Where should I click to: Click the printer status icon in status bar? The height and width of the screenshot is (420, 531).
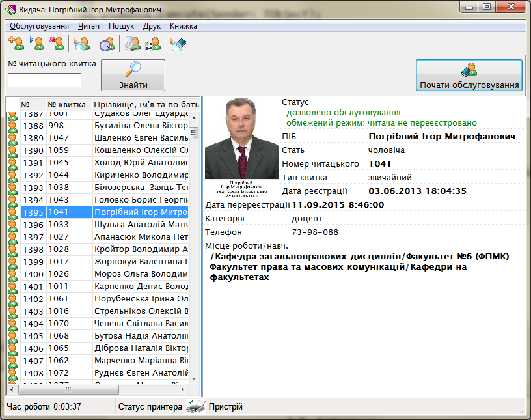[x=195, y=407]
